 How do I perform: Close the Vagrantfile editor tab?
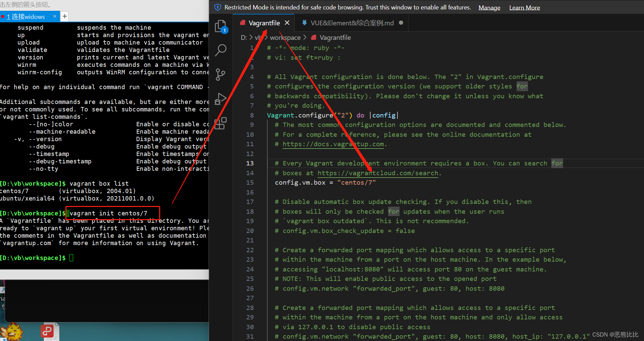click(x=287, y=23)
